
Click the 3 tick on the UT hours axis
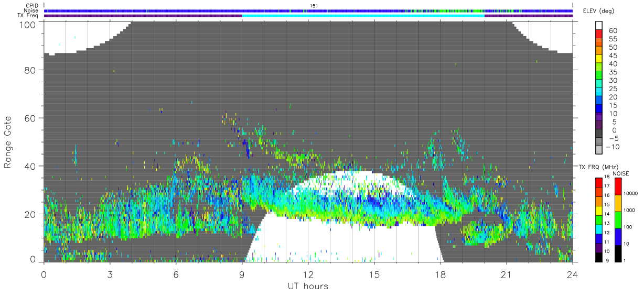pos(110,274)
